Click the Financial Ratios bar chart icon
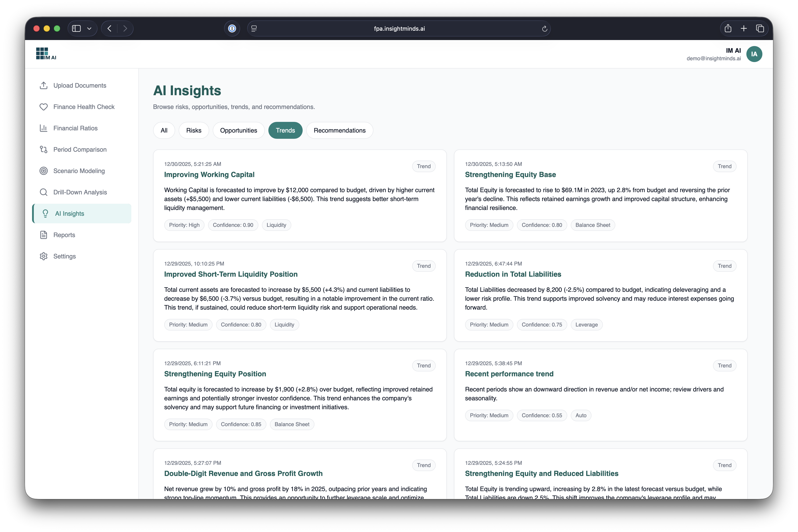 click(43, 128)
